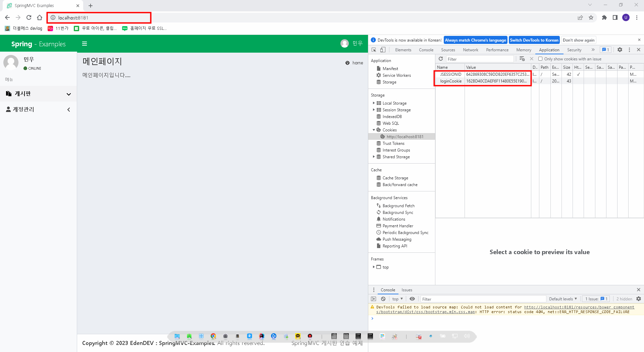
Task: Show more DevTools tabs chevron
Action: tap(593, 50)
